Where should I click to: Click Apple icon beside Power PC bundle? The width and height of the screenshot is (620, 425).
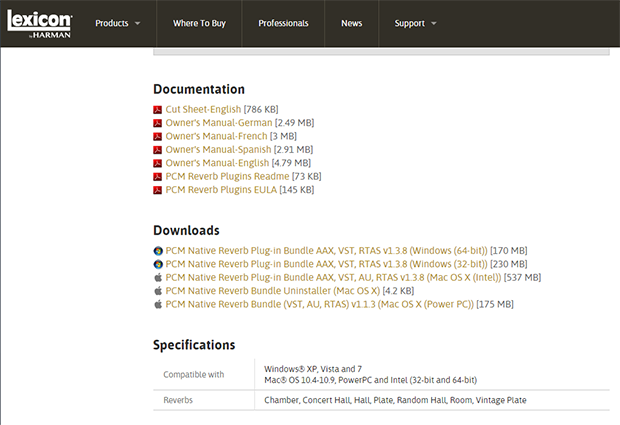(158, 304)
